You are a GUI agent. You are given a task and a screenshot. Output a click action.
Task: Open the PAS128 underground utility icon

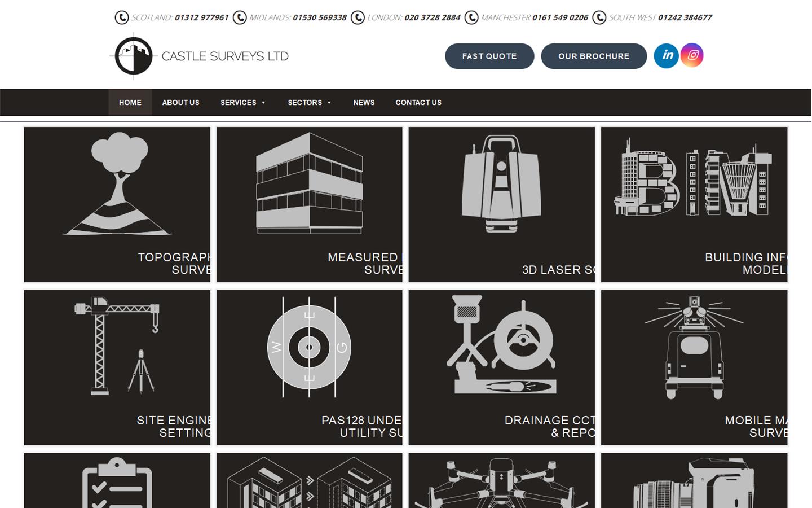pos(309,347)
